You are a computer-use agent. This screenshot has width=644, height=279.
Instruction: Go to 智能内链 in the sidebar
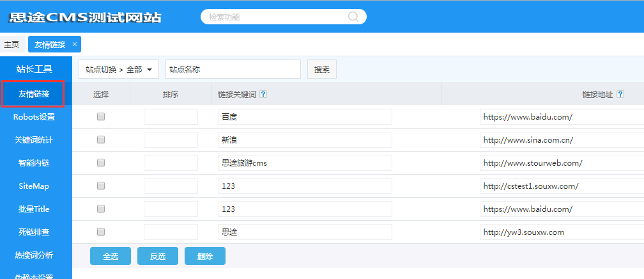(34, 163)
